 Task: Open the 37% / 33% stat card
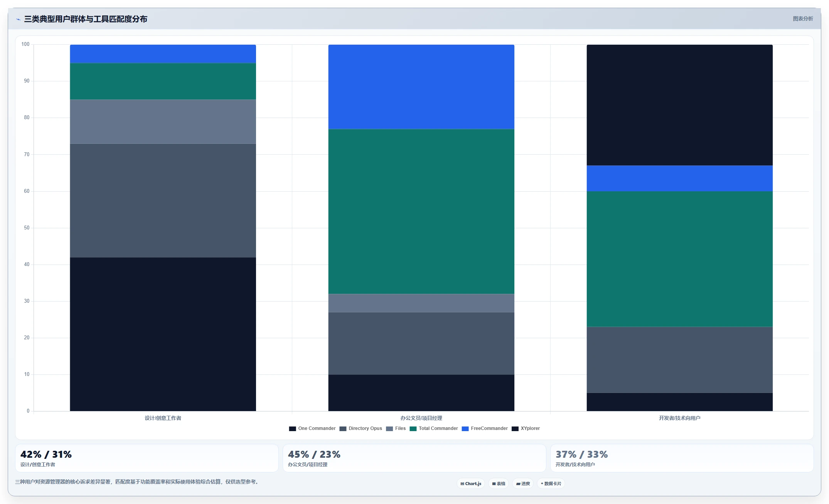click(682, 458)
